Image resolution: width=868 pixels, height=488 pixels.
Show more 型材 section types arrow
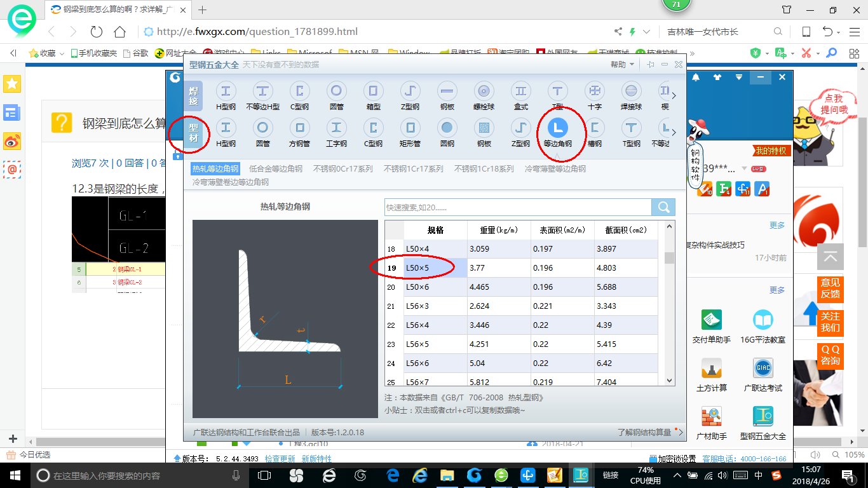[674, 132]
